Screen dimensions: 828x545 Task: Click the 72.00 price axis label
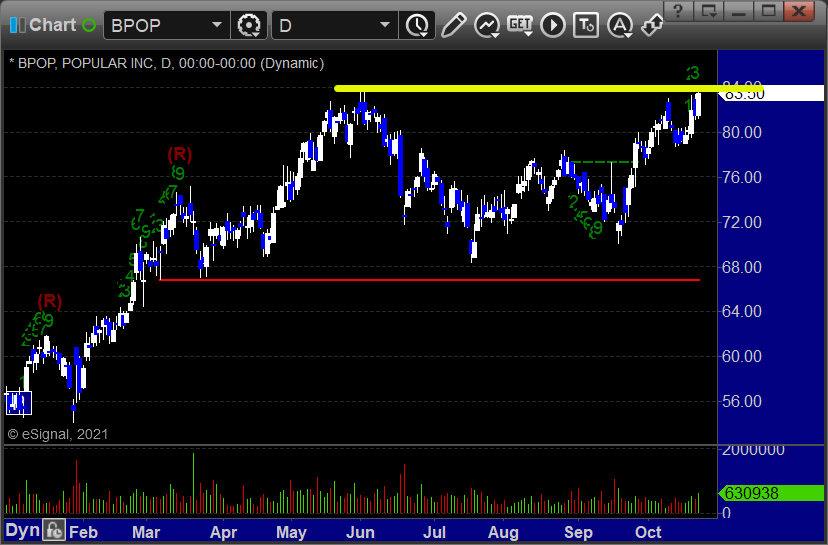click(742, 222)
